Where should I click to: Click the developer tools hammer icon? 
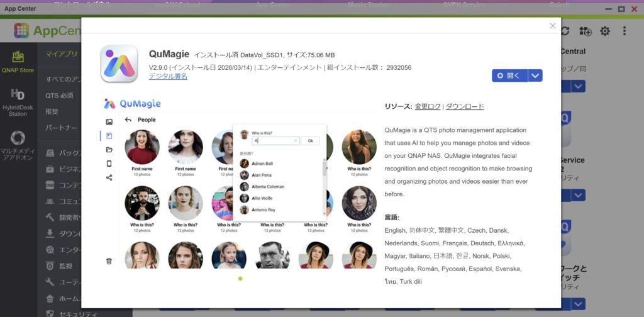click(x=50, y=217)
